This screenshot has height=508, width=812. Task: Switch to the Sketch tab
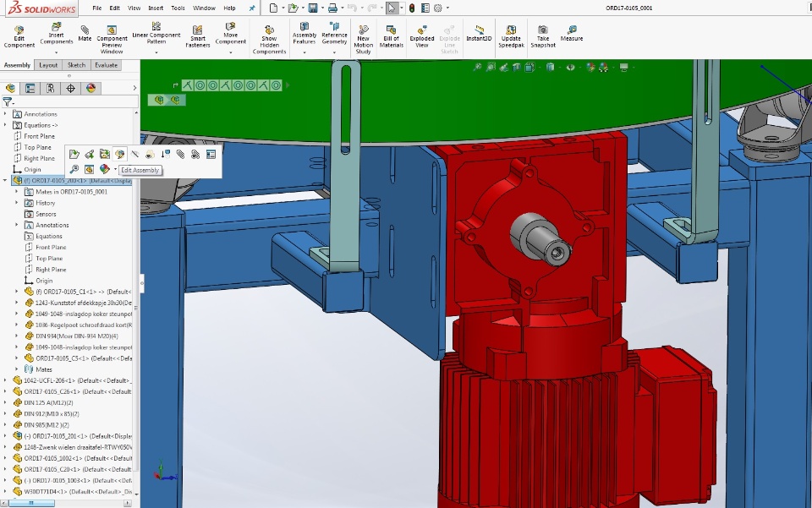[x=76, y=65]
